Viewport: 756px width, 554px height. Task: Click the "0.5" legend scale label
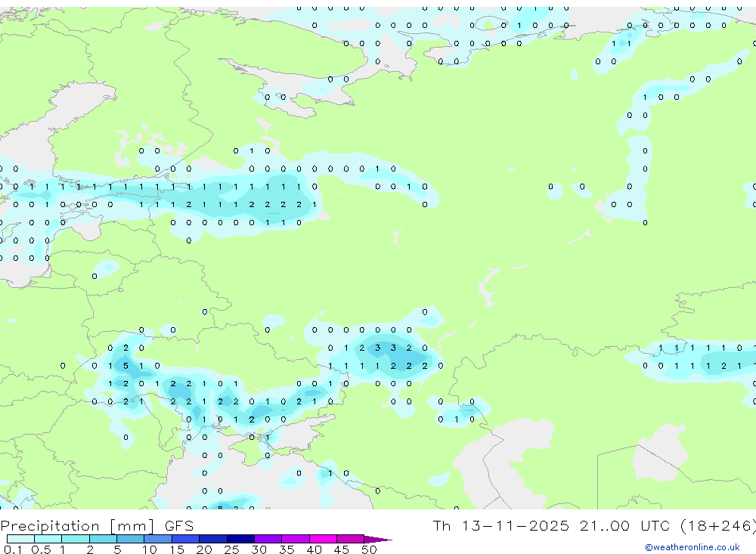click(41, 549)
